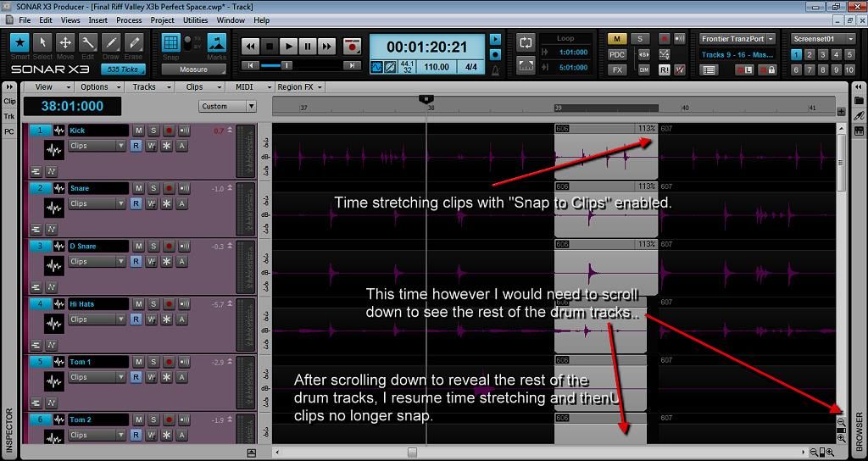Image resolution: width=868 pixels, height=461 pixels.
Task: Toggle the Snap to grid button
Action: [171, 43]
